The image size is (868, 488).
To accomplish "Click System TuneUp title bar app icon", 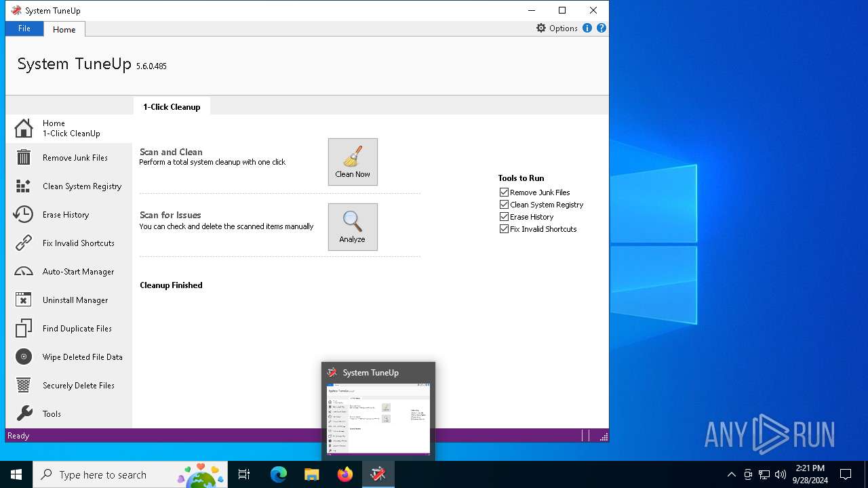I will [x=16, y=10].
